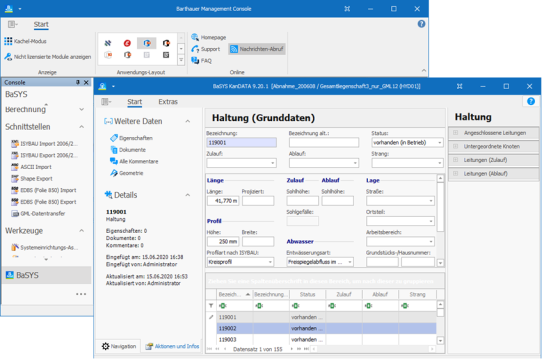Open the Homepage icon link

pos(195,37)
